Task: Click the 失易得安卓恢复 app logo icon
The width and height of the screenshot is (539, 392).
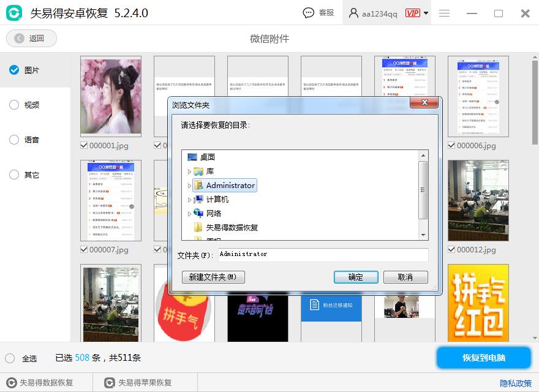Action: 13,12
